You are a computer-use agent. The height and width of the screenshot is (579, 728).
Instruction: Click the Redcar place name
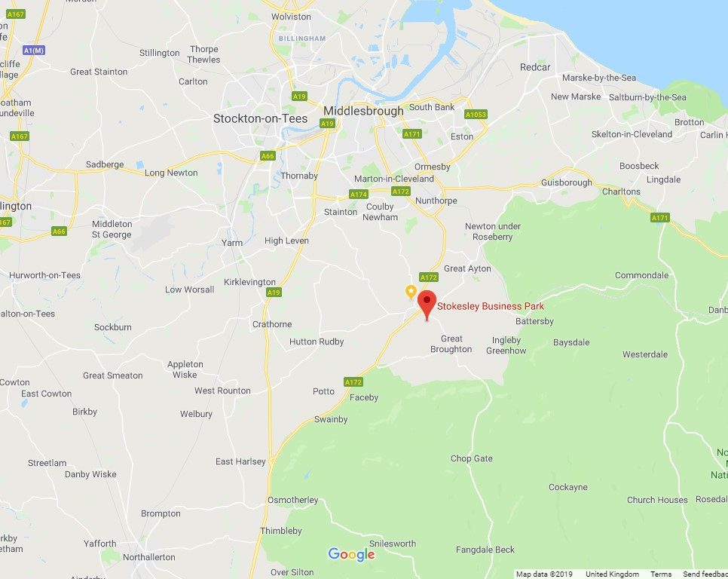pyautogui.click(x=535, y=67)
